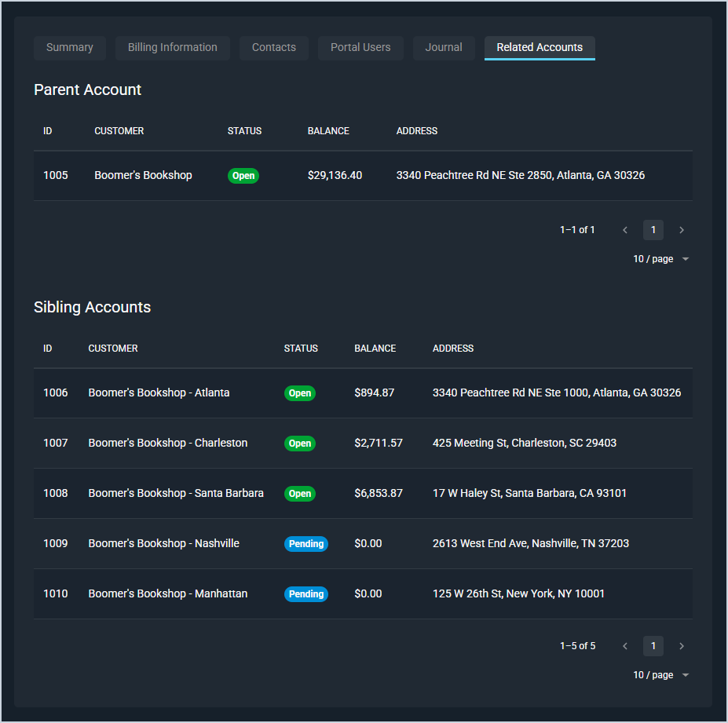Select Boomer's Bookshop - Santa Barbara row
This screenshot has height=723, width=728.
pyautogui.click(x=176, y=493)
